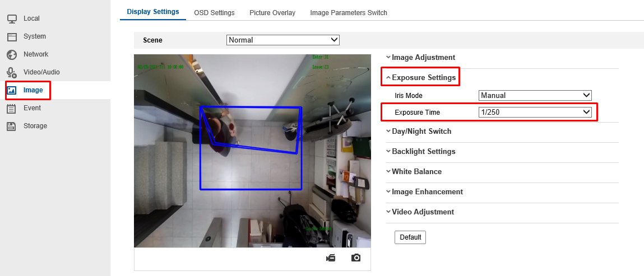
Task: Open the Scene dropdown set to Normal
Action: point(283,40)
